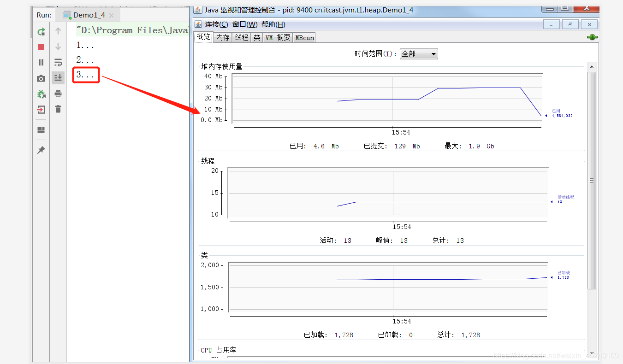Open the 帮助(H) menu
623x364 pixels.
click(273, 24)
